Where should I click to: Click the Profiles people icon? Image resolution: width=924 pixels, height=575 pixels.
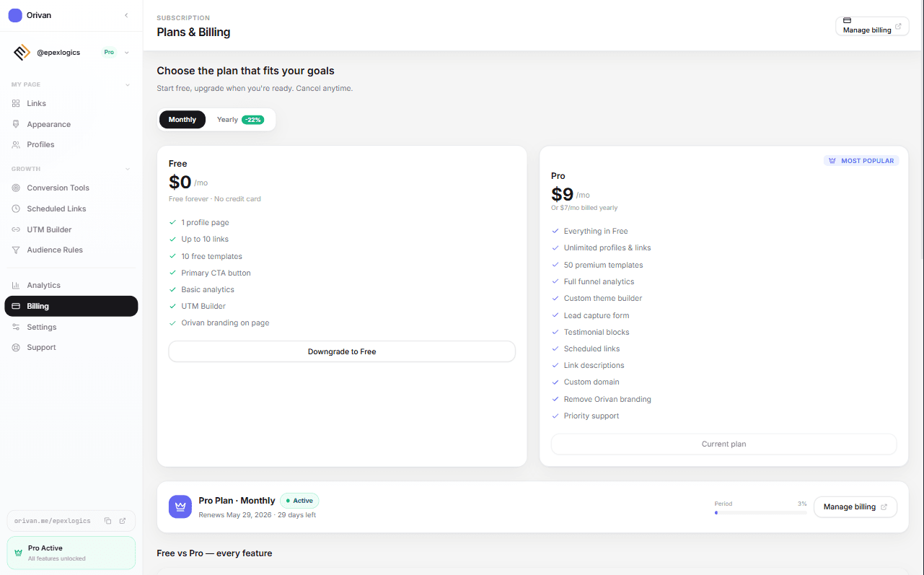pos(16,144)
